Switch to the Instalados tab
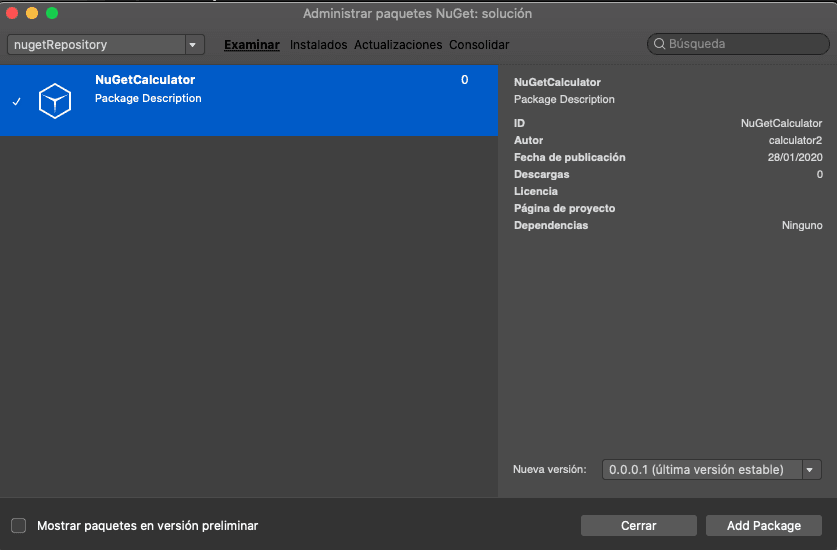The height and width of the screenshot is (550, 837). 318,45
